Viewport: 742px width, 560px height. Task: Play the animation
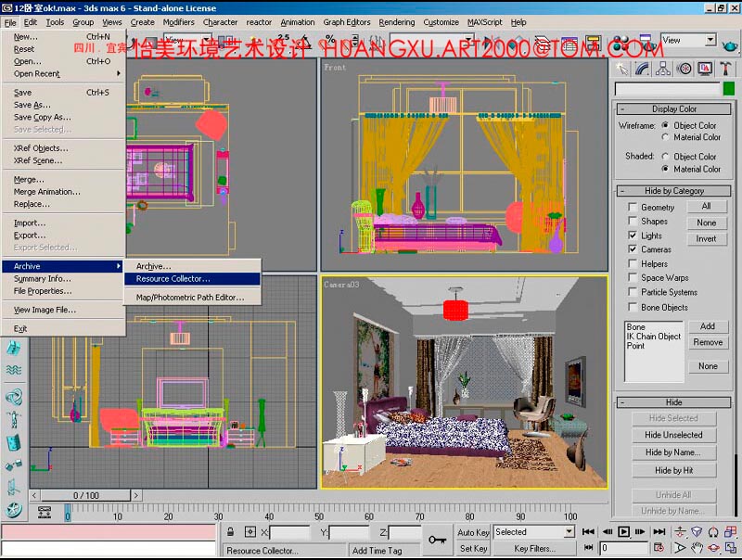[x=623, y=531]
